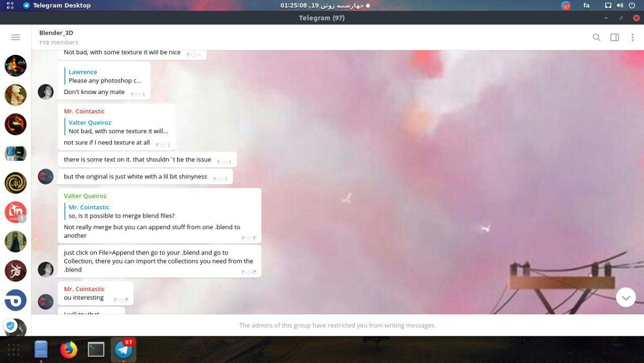Screen dimensions: 644x363
Task: Open the clock and calendar in top bar
Action: click(325, 6)
